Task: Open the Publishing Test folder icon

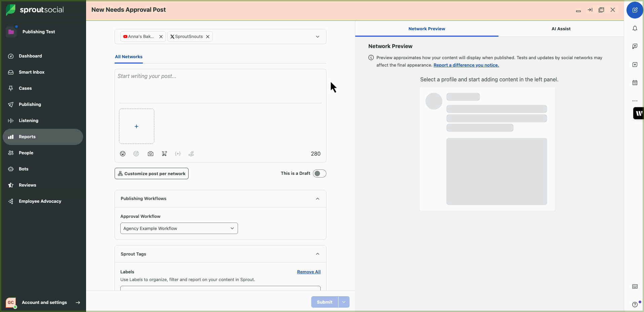Action: click(11, 32)
